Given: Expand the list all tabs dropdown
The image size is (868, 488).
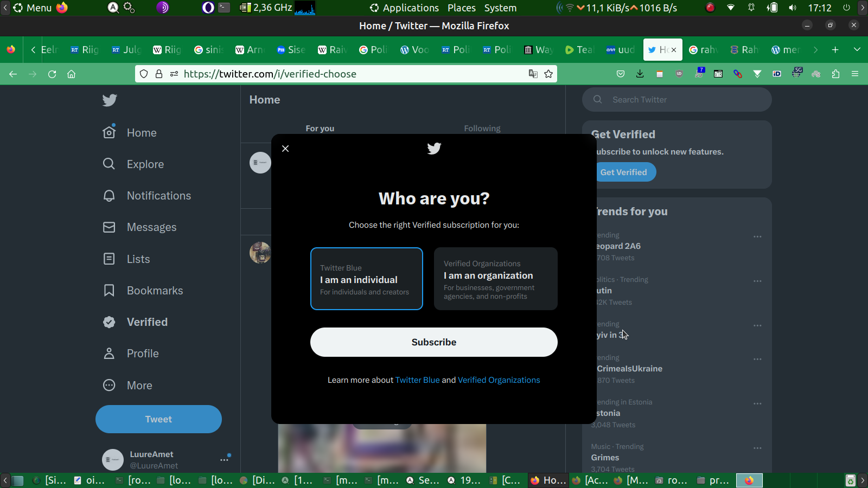Looking at the screenshot, I should pos(857,50).
